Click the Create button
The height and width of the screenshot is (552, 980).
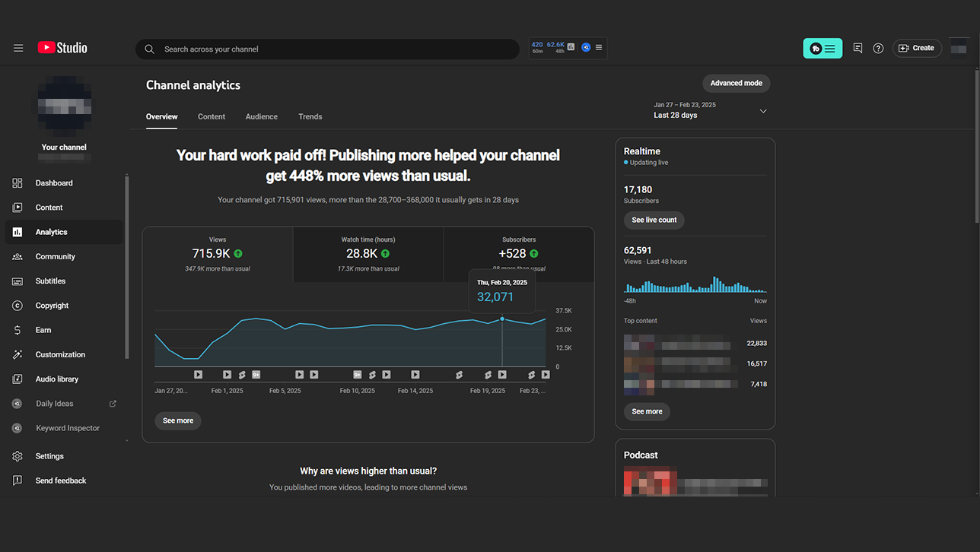917,48
